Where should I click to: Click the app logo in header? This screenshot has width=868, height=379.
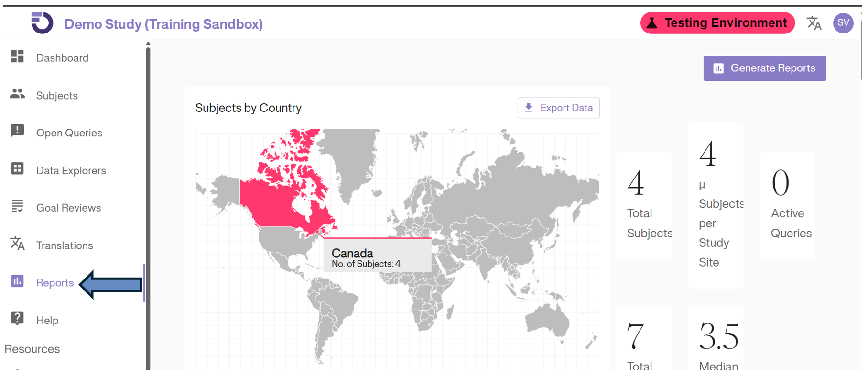point(42,23)
